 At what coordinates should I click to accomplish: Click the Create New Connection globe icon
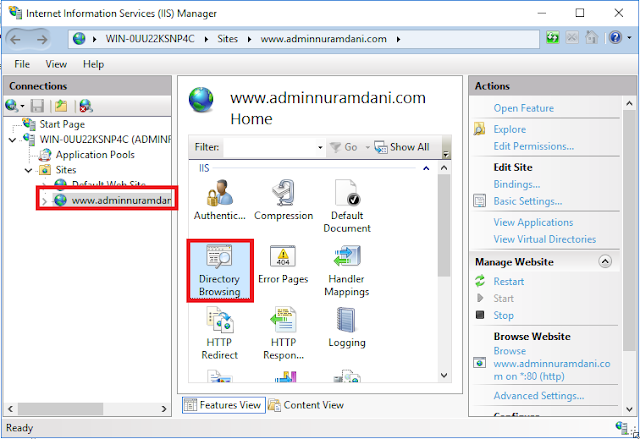point(11,106)
